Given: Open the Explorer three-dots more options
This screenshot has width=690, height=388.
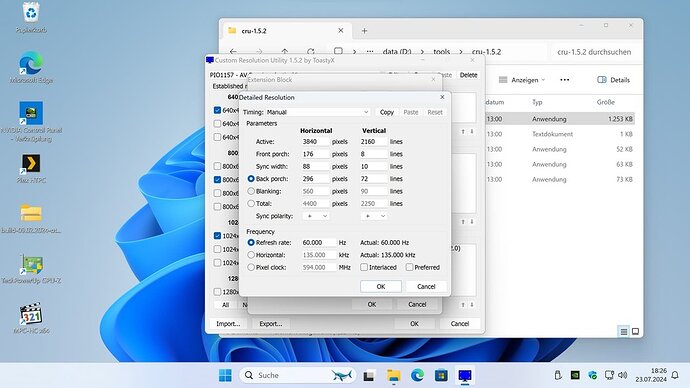Looking at the screenshot, I should [x=565, y=80].
